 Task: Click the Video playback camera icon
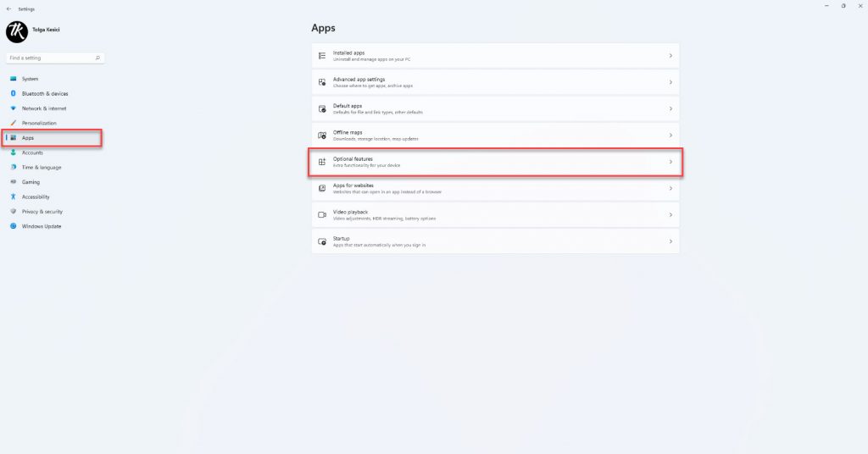coord(321,215)
